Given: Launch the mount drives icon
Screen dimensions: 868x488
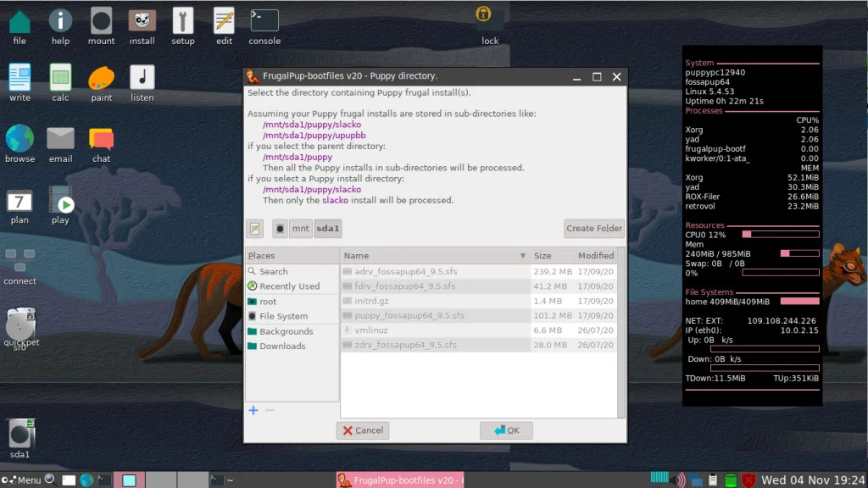Looking at the screenshot, I should [102, 26].
